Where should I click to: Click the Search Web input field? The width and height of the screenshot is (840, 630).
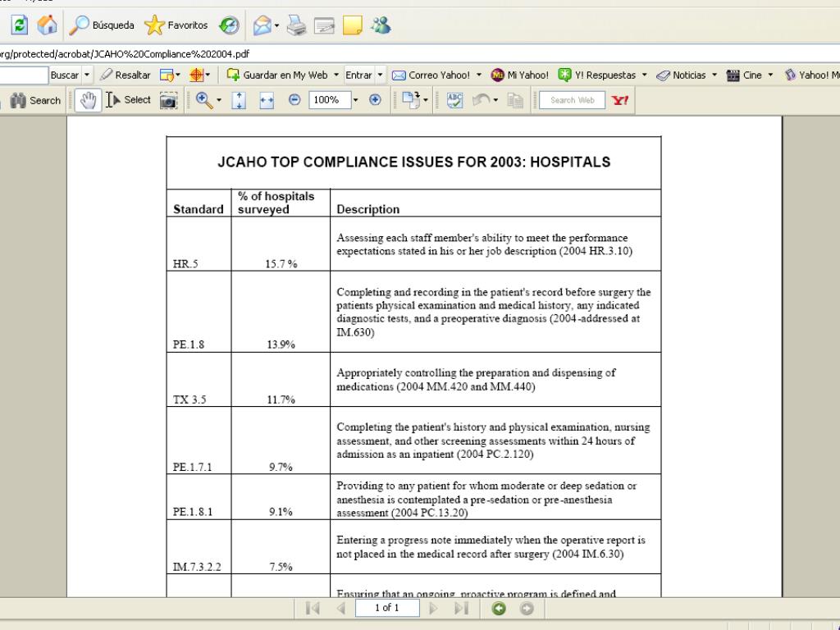coord(572,100)
